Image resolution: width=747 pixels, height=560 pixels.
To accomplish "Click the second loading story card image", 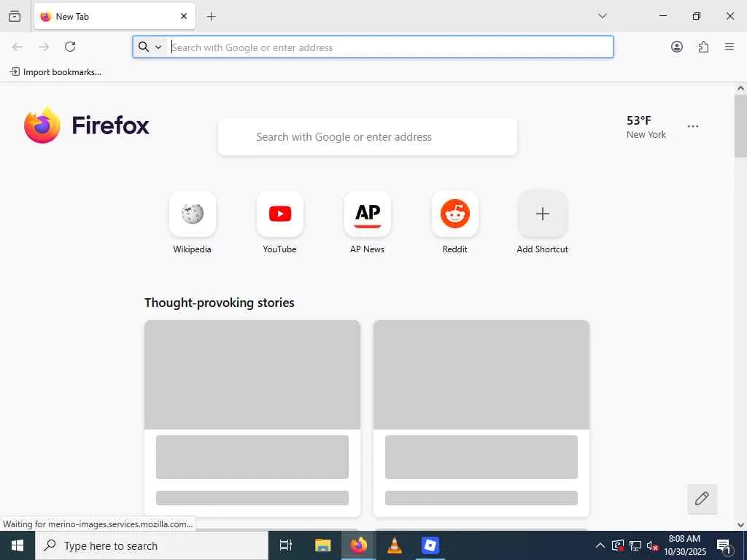I will coord(481,374).
